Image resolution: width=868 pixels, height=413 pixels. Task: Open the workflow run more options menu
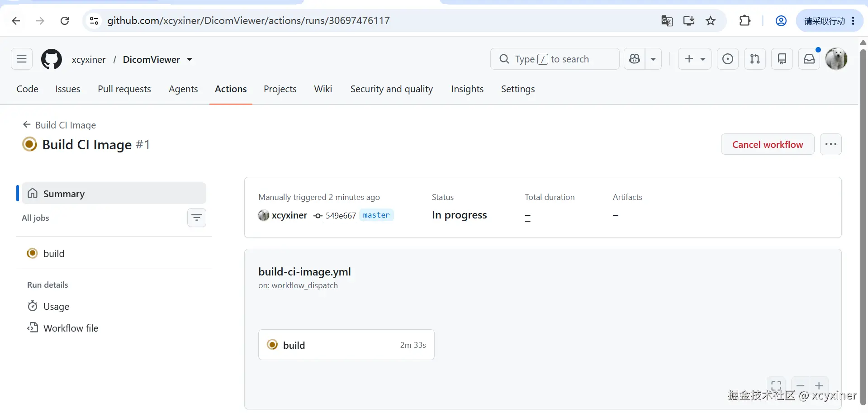coord(831,144)
